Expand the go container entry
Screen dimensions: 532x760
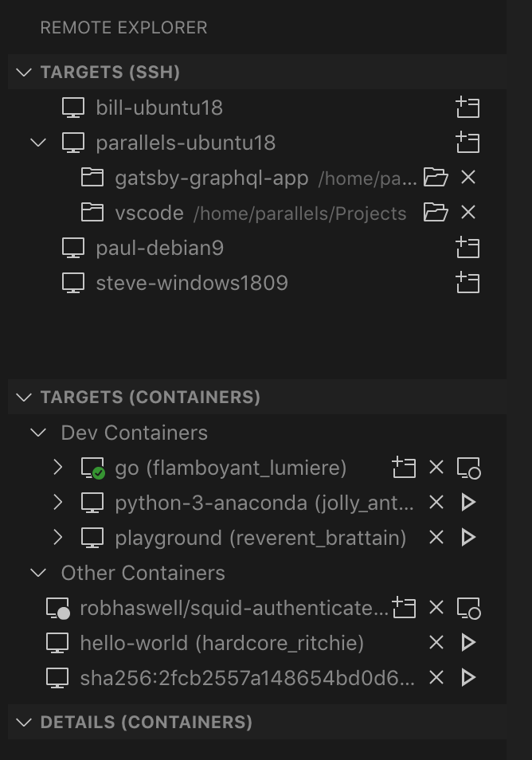(x=57, y=468)
